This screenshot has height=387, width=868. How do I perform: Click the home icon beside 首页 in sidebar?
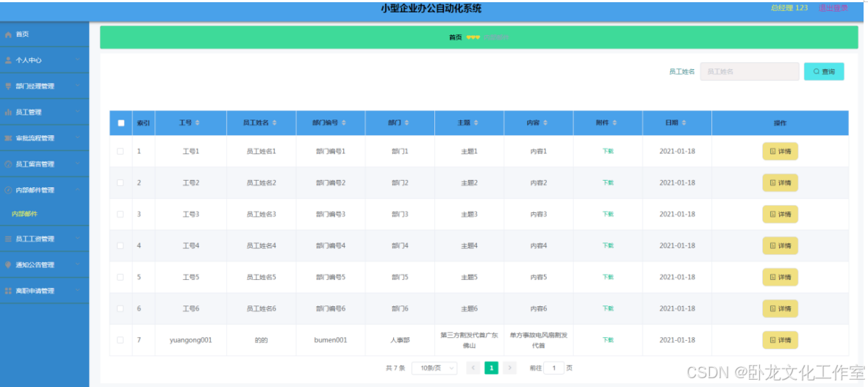(x=8, y=35)
